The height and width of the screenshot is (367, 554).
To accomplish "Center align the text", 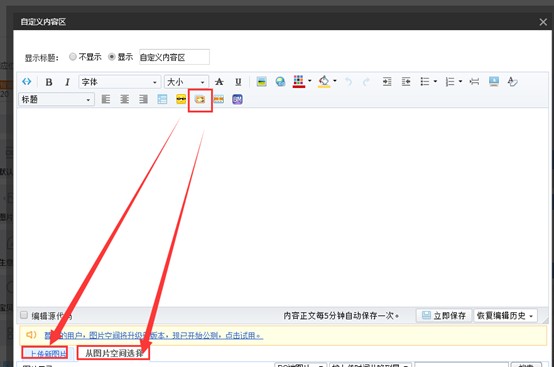I will coord(124,99).
